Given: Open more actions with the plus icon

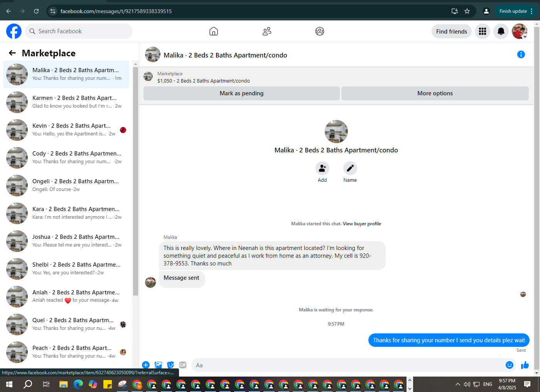Looking at the screenshot, I should click(x=146, y=365).
